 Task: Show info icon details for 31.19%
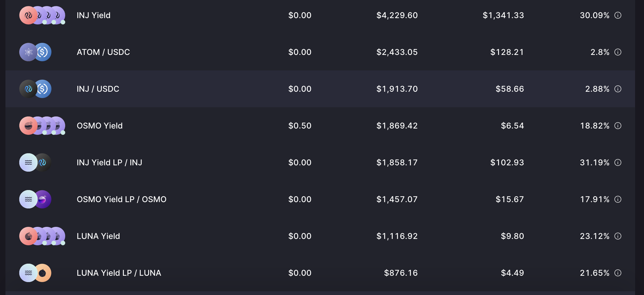[618, 162]
